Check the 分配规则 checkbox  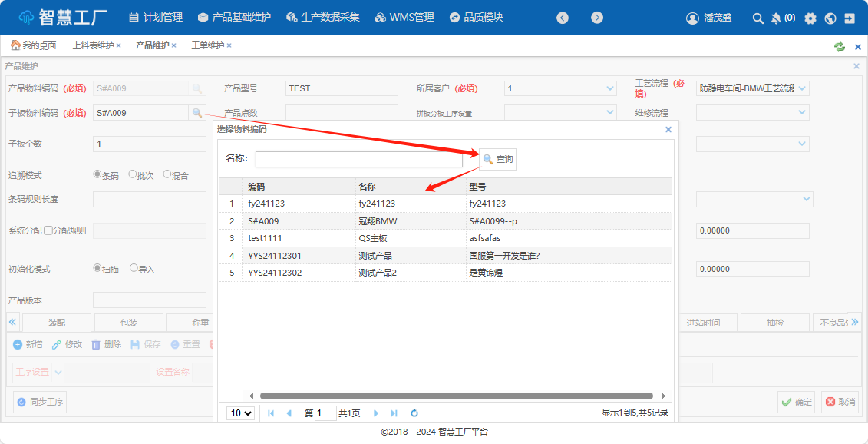[48, 230]
